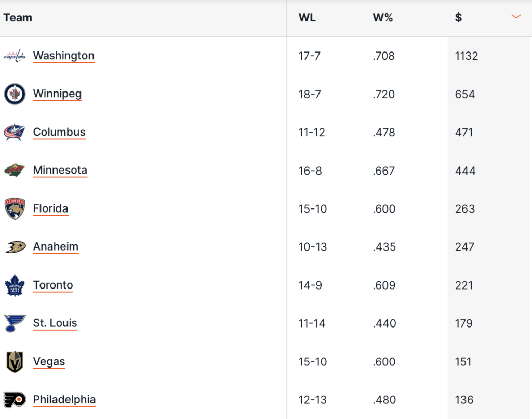Click the Minnesota Wild logo icon
Screen dimensions: 532x419
point(15,171)
